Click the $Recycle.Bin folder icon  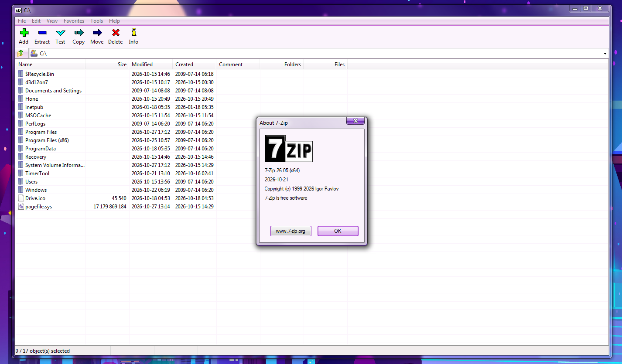coord(21,74)
